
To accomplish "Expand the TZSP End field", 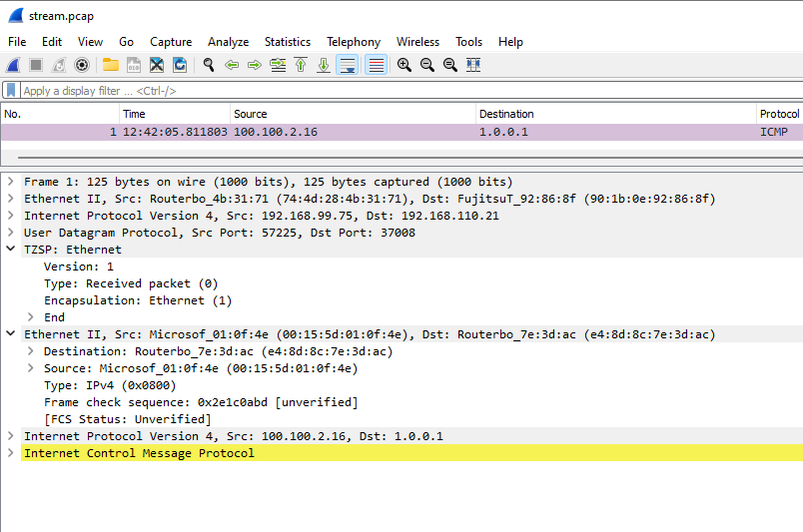I will tap(30, 317).
